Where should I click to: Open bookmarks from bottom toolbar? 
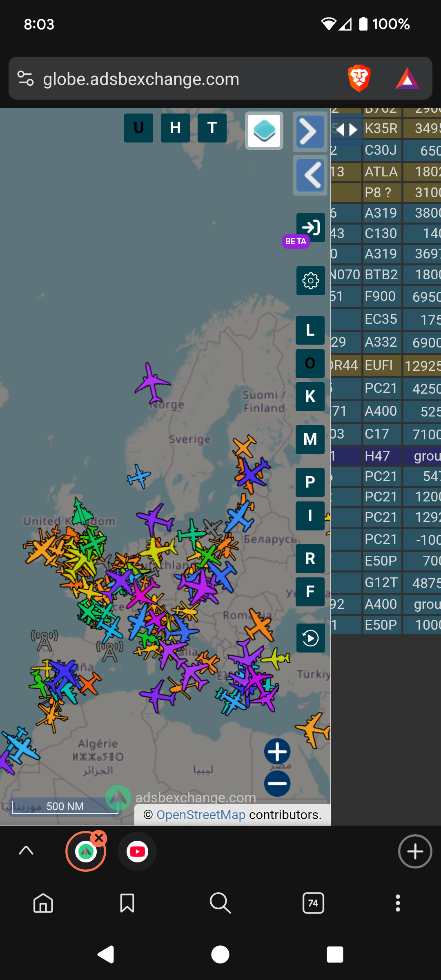[127, 903]
